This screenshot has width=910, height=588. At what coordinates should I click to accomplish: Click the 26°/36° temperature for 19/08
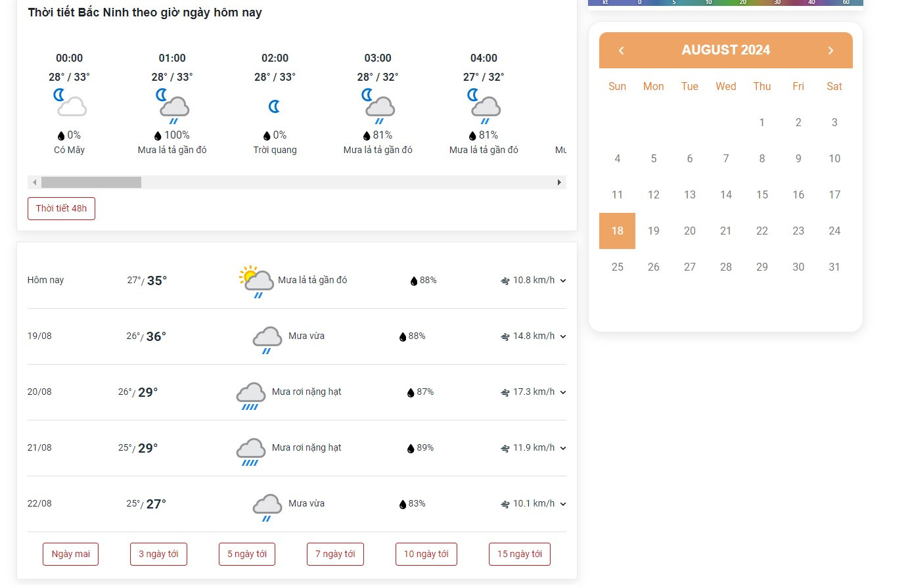point(147,336)
